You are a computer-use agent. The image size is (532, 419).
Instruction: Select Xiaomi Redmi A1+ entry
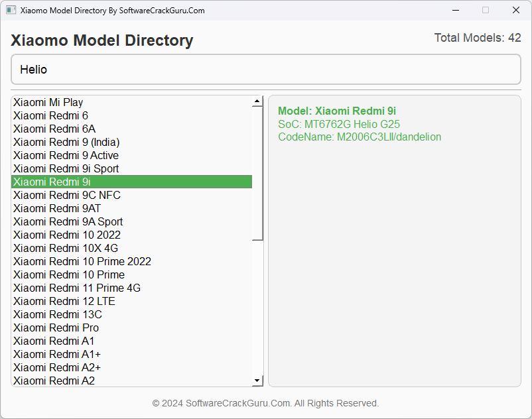point(131,354)
